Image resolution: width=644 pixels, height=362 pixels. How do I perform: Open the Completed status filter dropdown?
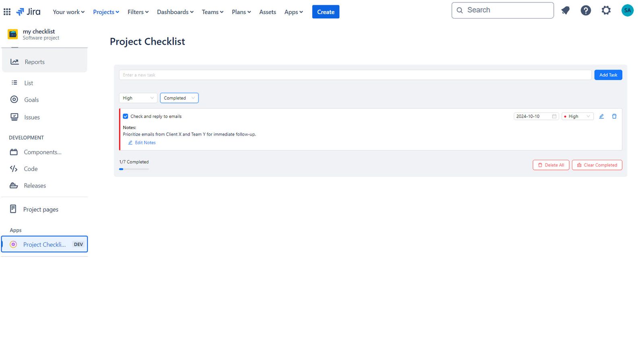pyautogui.click(x=179, y=98)
